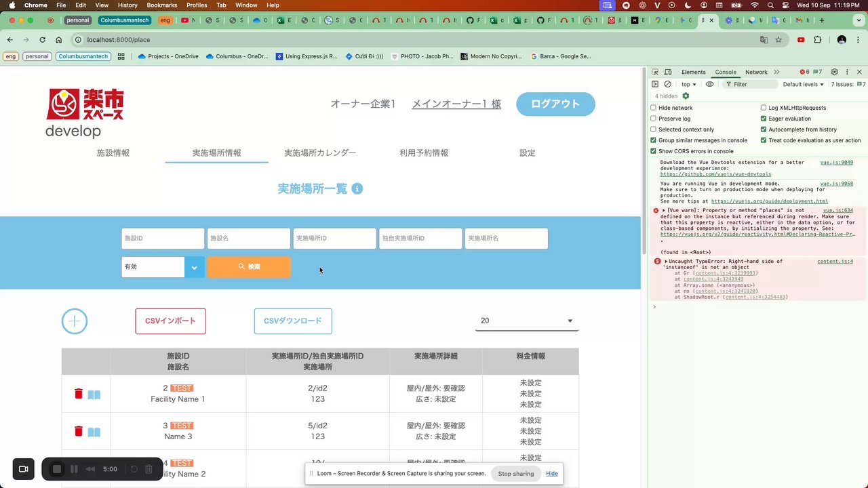Create a live expression with the eye icon
Viewport: 868px width, 488px height.
click(x=709, y=84)
